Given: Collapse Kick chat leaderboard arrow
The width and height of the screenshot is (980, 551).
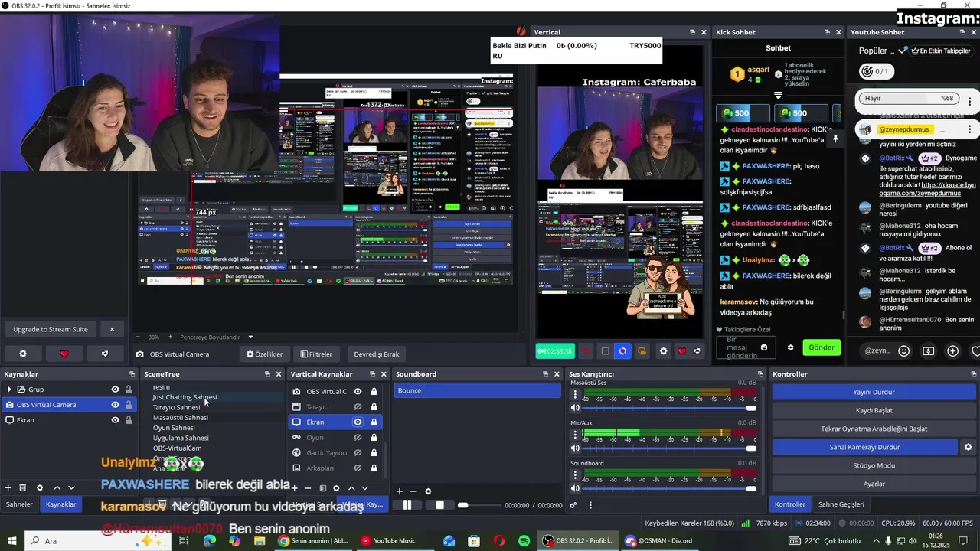Looking at the screenshot, I should click(778, 95).
